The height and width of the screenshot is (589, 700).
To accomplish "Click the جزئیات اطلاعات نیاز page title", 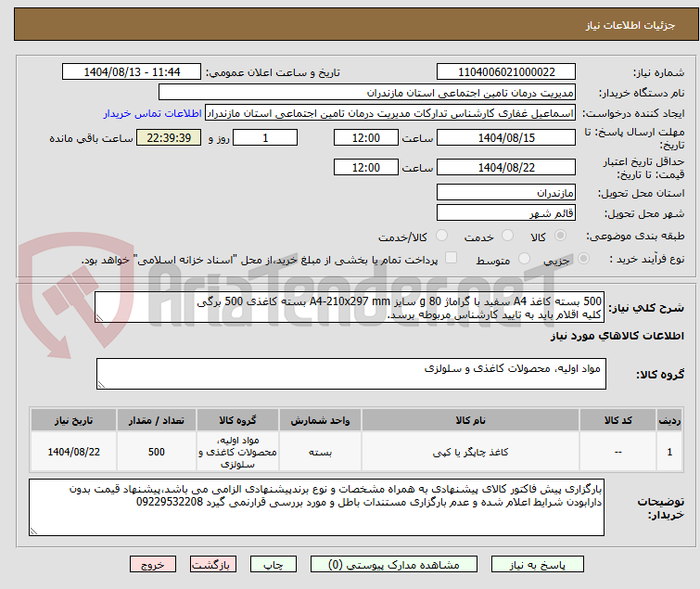I will point(630,25).
